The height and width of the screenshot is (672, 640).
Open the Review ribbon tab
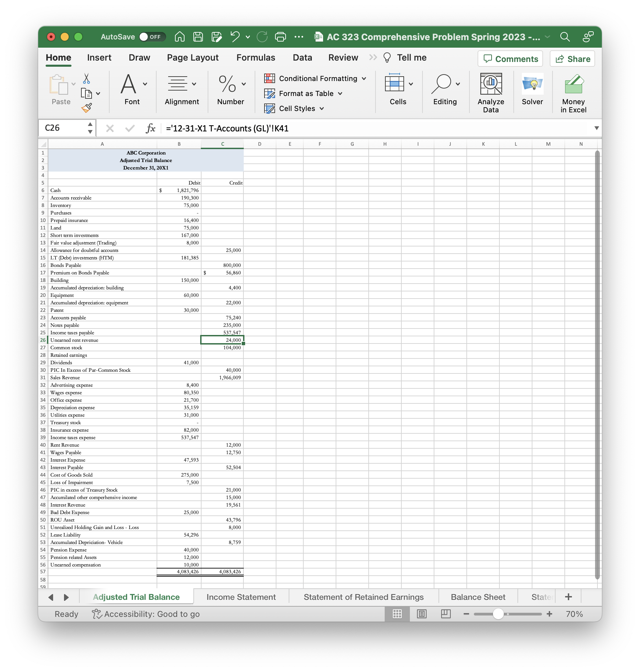(x=343, y=58)
